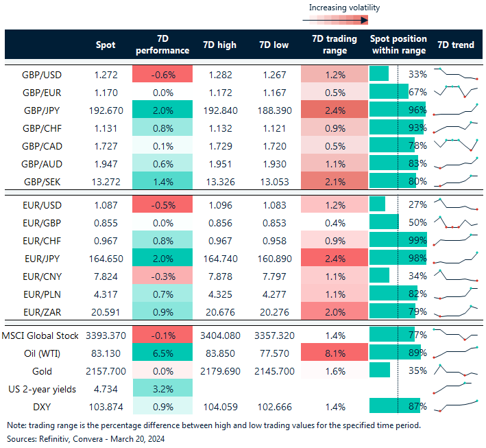
Task: Select the GBP/USD 7D trend sparkline
Action: pos(456,74)
